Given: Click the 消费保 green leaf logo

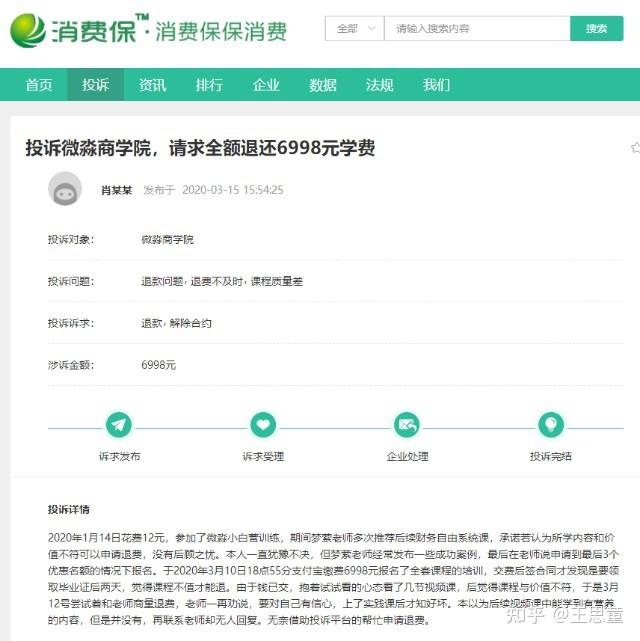Looking at the screenshot, I should [x=28, y=30].
